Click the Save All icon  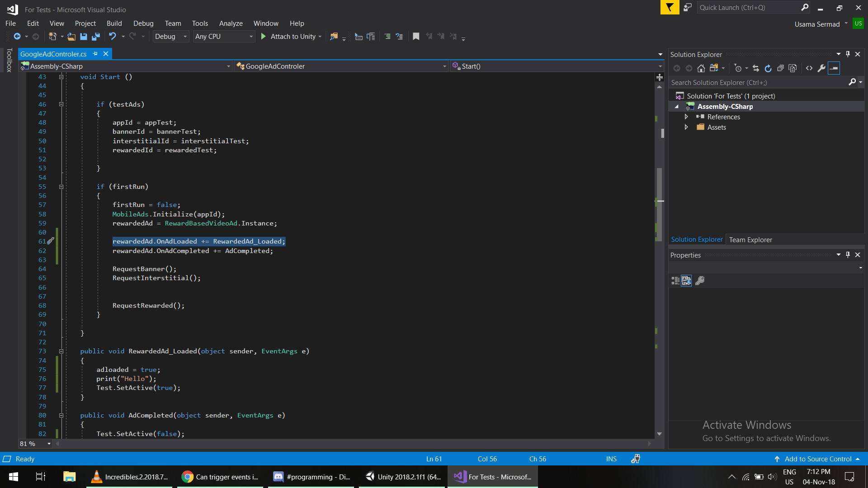pos(97,36)
